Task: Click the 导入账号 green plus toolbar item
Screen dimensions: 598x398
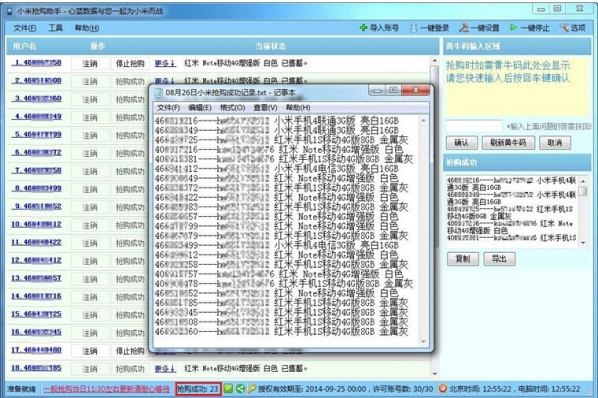Action: pos(379,28)
